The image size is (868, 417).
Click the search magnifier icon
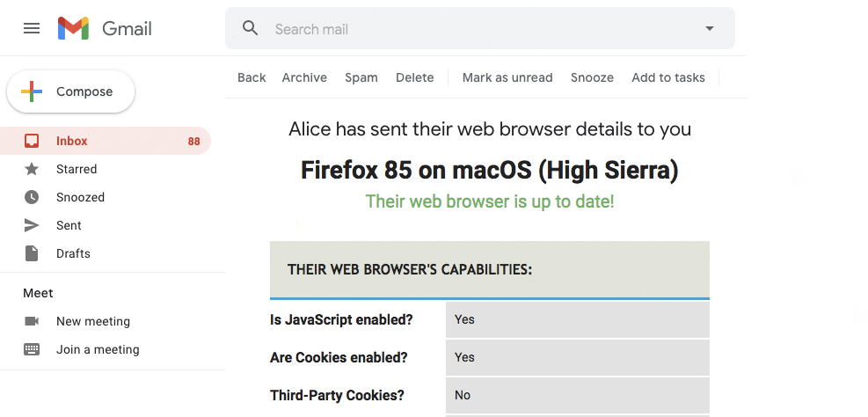point(251,28)
